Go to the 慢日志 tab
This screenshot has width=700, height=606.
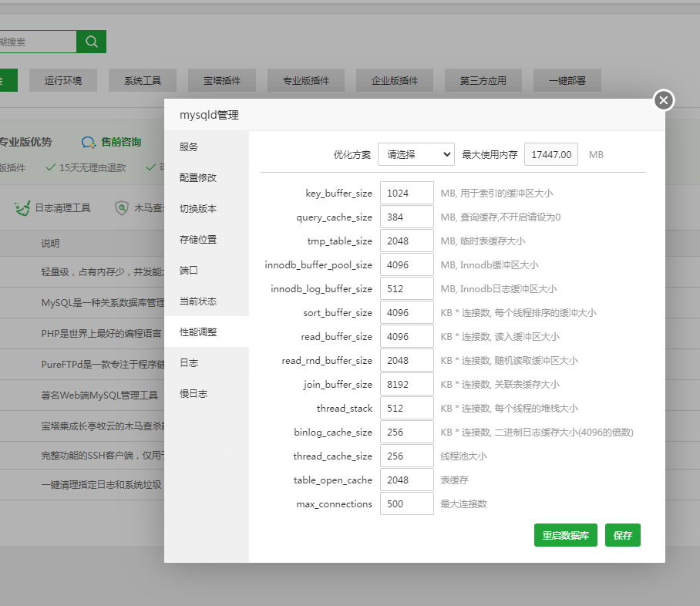194,394
